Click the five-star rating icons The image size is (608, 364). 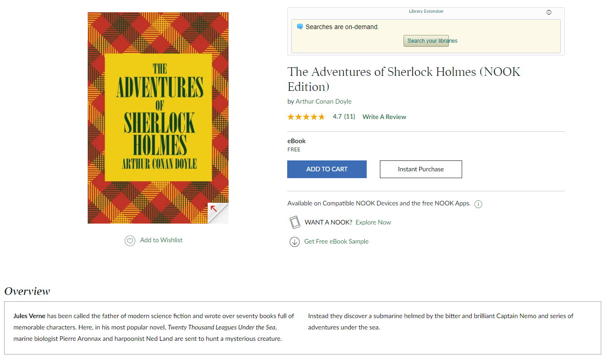(x=306, y=117)
